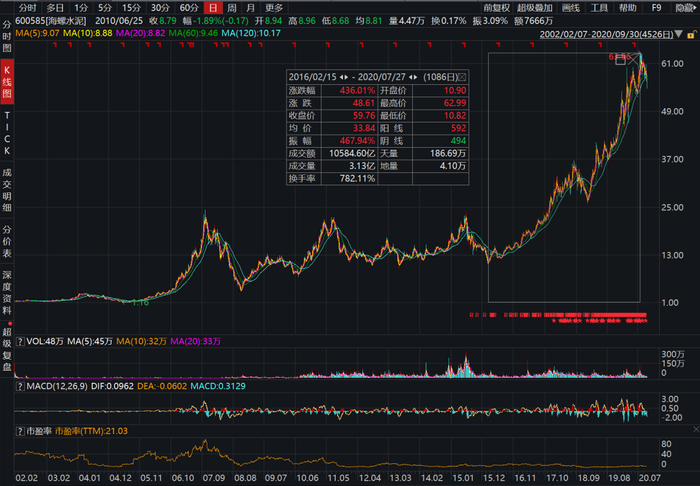Open the 更多 period options
The image size is (700, 486).
point(274,8)
